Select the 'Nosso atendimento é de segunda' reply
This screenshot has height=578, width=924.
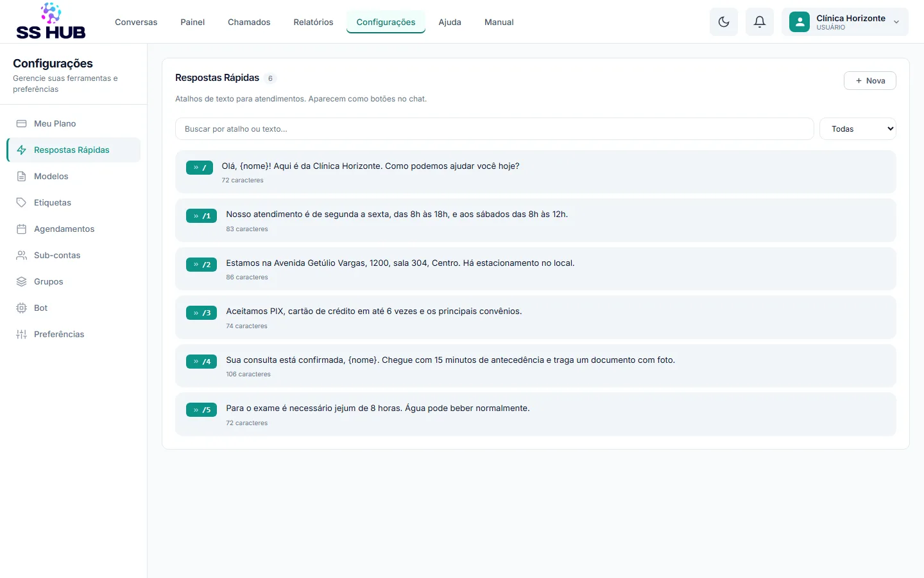[x=397, y=214]
